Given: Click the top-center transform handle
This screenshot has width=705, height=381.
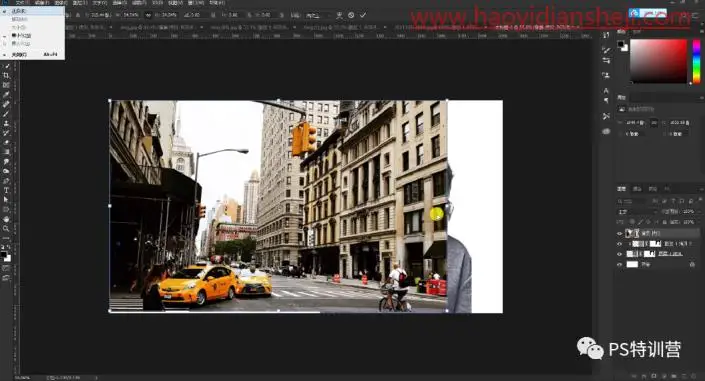Looking at the screenshot, I should (278, 100).
